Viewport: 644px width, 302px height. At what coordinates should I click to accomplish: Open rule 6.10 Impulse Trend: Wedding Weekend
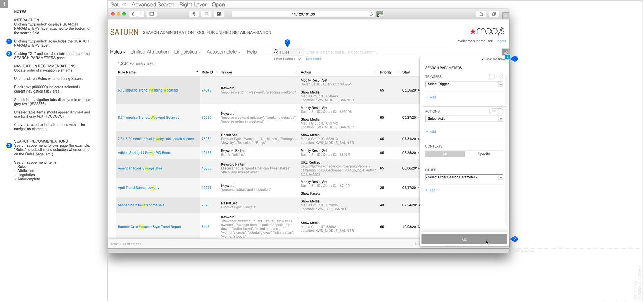(148, 90)
